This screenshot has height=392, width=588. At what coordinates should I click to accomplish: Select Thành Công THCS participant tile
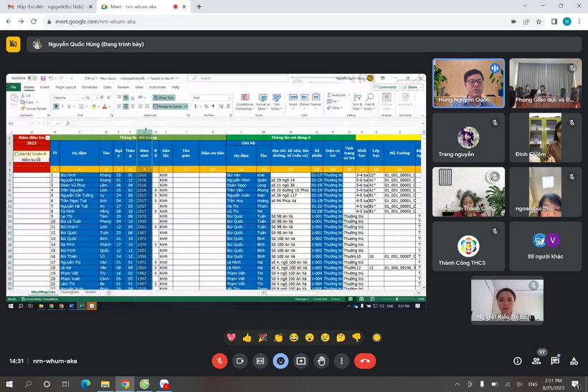[x=468, y=247]
